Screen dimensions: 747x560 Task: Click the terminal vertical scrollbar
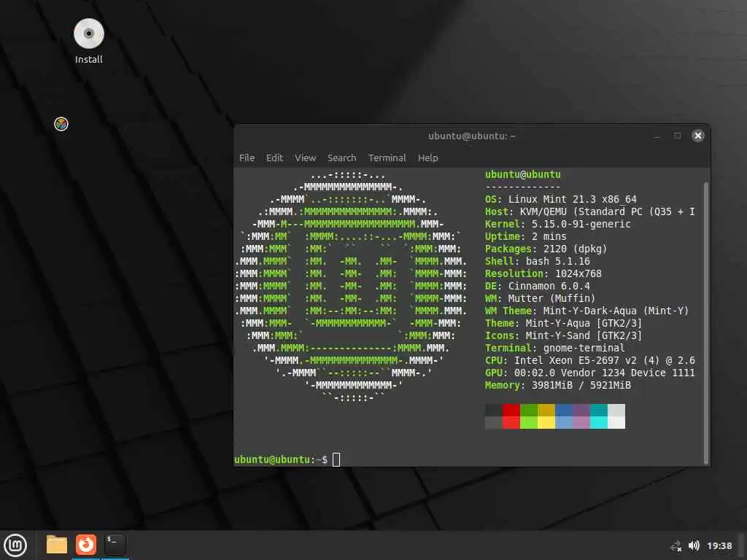click(x=706, y=323)
